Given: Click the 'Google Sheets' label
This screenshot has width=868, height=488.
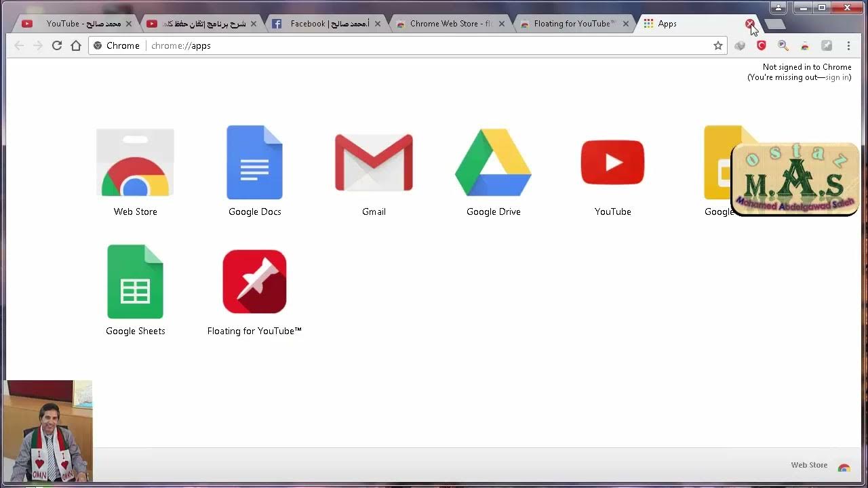Looking at the screenshot, I should [136, 331].
